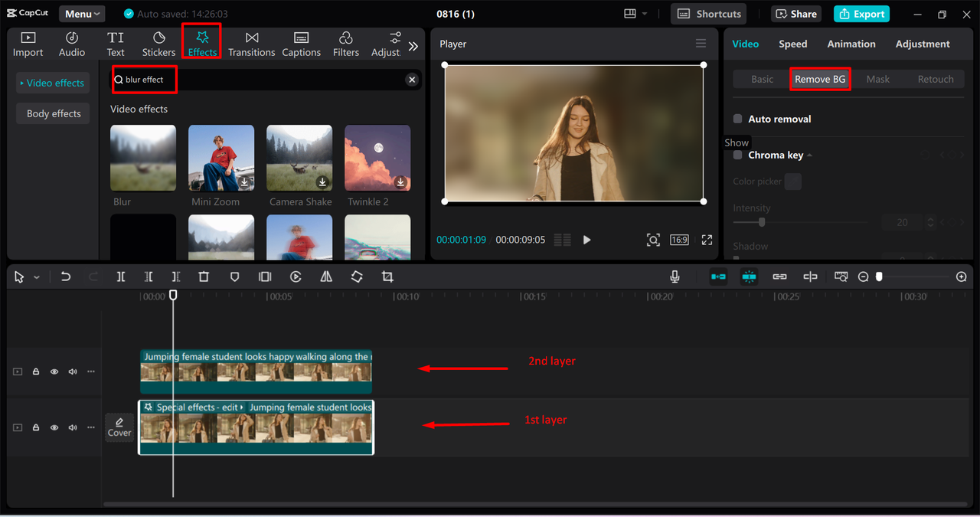Click the Share button
This screenshot has width=980, height=517.
[797, 14]
